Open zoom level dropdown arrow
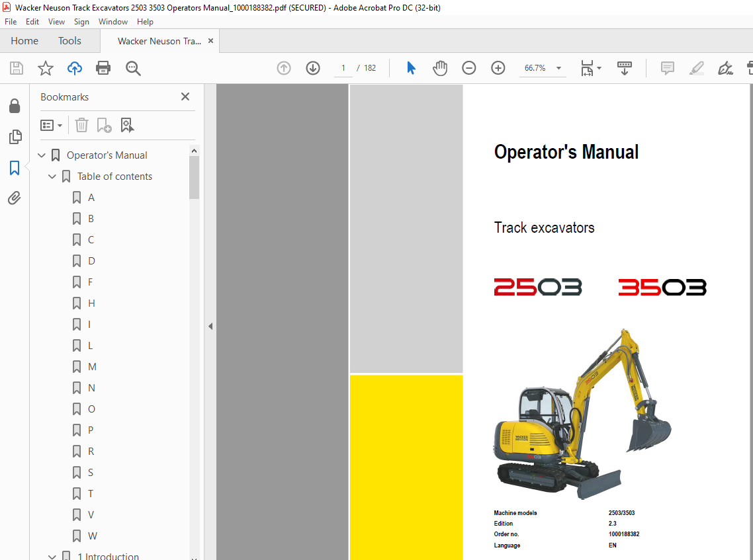This screenshot has width=753, height=560. [x=558, y=68]
